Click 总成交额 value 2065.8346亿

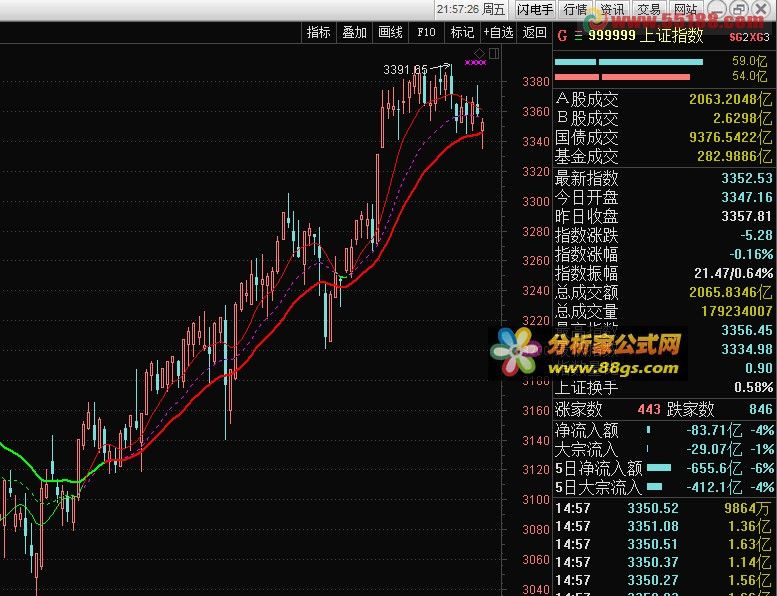click(x=730, y=292)
